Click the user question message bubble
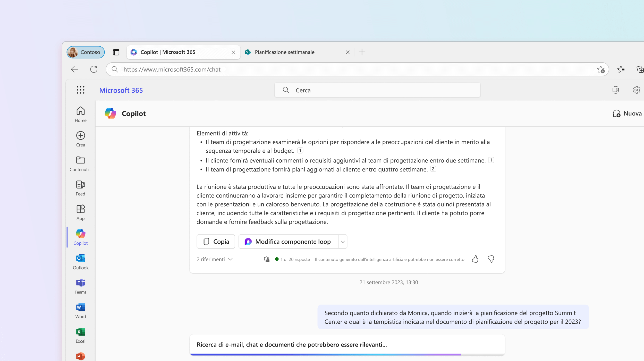The width and height of the screenshot is (644, 361). [453, 317]
